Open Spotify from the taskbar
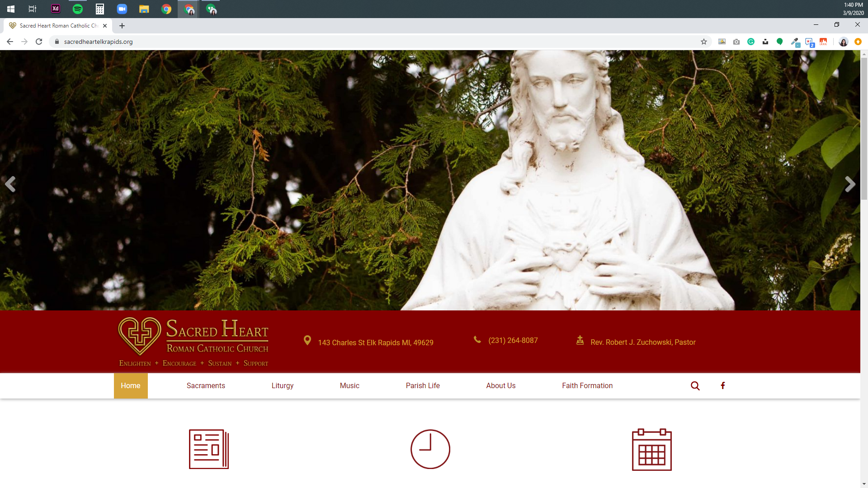This screenshot has width=868, height=488. 78,9
